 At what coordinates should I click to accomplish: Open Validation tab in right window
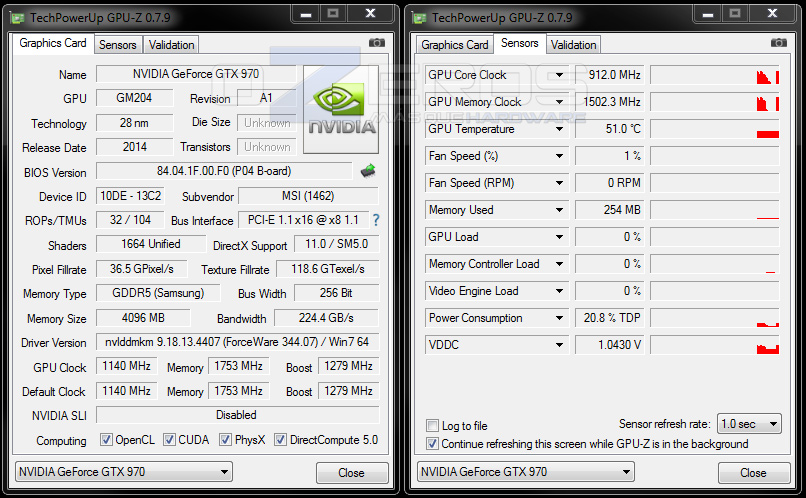[x=573, y=45]
